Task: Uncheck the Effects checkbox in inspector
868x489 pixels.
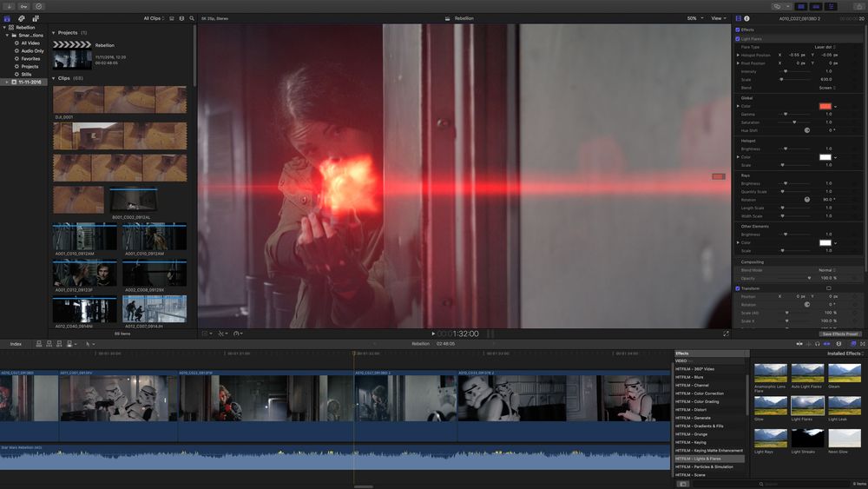Action: (x=737, y=30)
